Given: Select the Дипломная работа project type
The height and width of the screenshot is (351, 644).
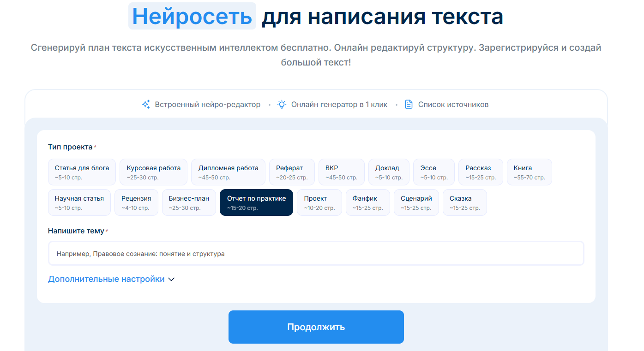Looking at the screenshot, I should [x=227, y=172].
